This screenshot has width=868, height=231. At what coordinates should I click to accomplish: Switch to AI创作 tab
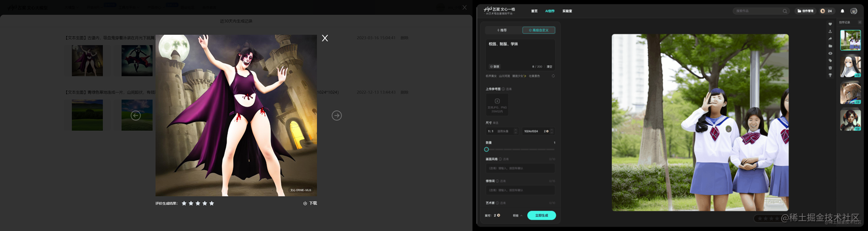click(550, 11)
